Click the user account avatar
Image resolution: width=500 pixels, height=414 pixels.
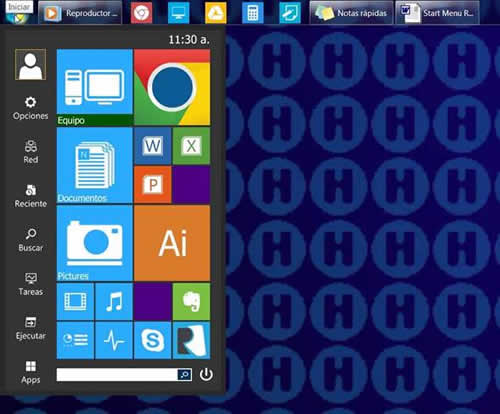pyautogui.click(x=30, y=64)
